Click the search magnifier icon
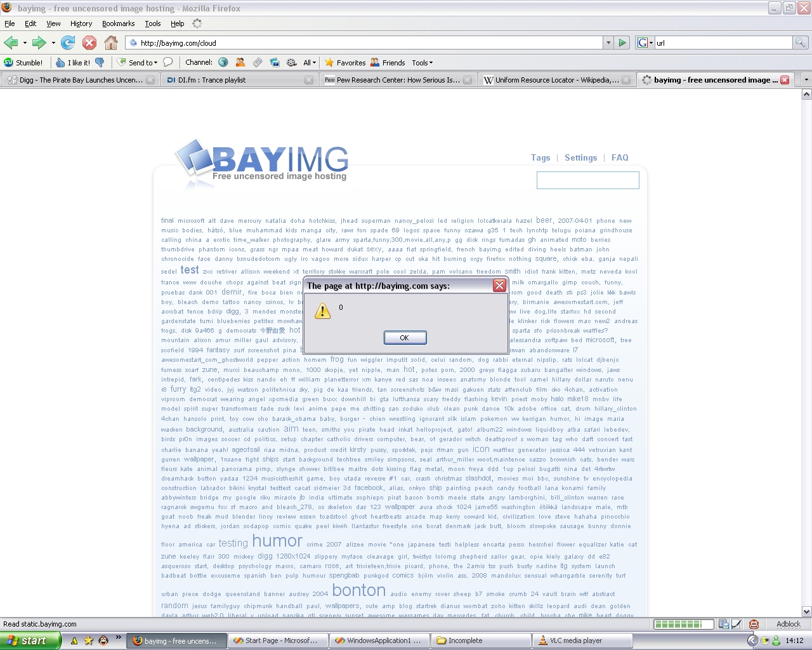 coord(800,43)
